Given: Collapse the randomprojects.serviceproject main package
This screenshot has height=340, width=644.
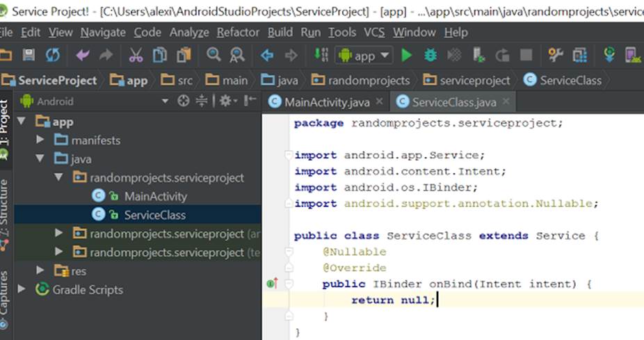Looking at the screenshot, I should pos(58,177).
